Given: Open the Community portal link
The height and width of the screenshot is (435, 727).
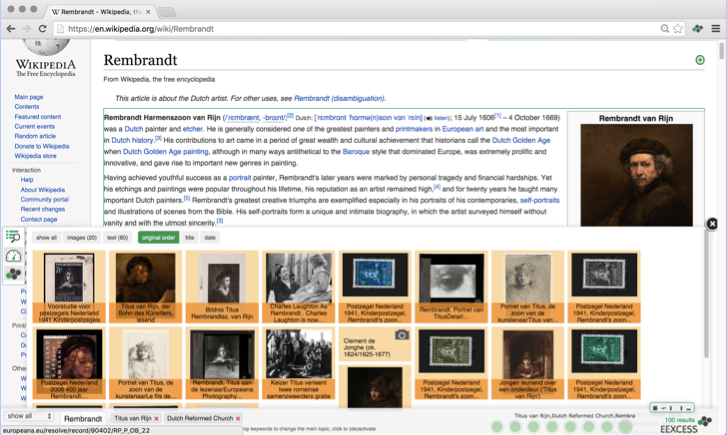Looking at the screenshot, I should click(x=45, y=199).
